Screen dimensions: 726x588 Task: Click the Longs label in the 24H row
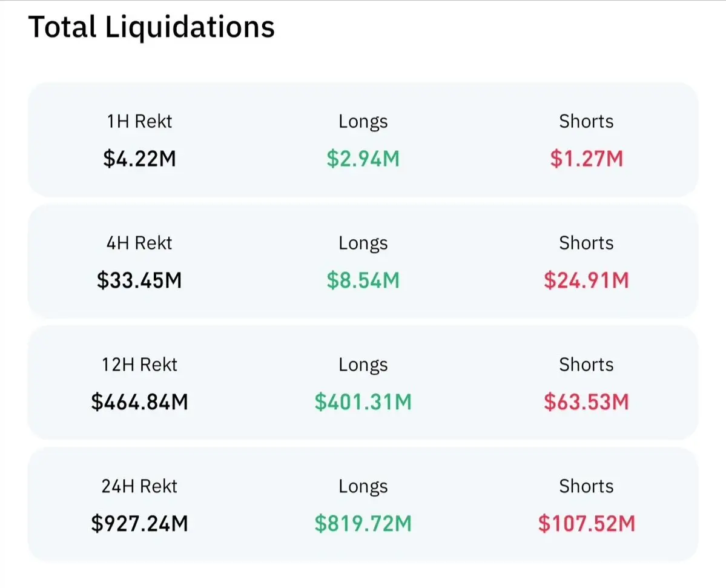click(x=363, y=486)
